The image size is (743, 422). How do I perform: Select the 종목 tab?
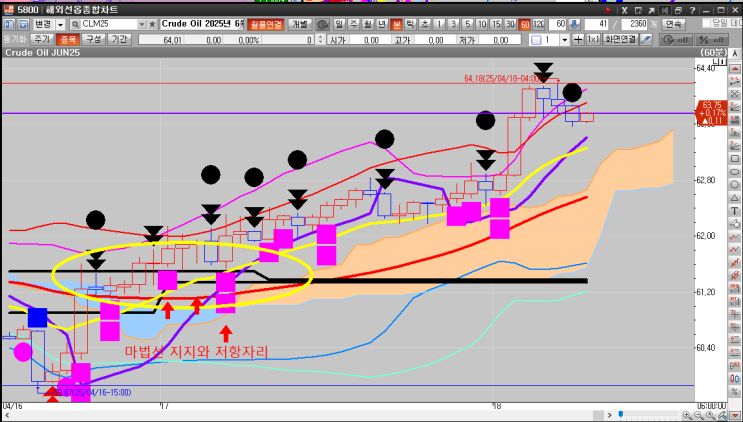click(x=68, y=39)
